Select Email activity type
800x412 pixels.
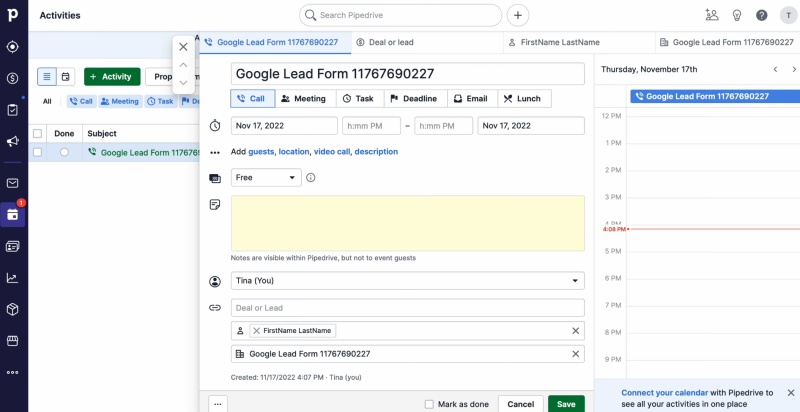point(472,99)
